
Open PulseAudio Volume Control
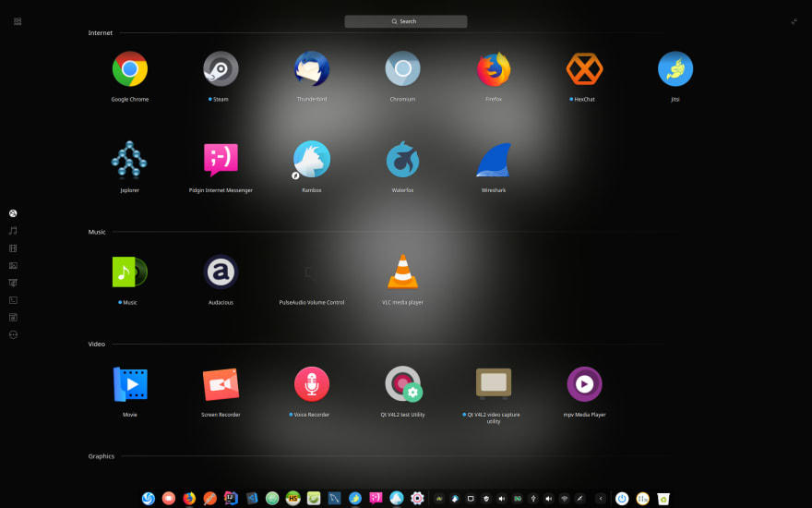(312, 272)
